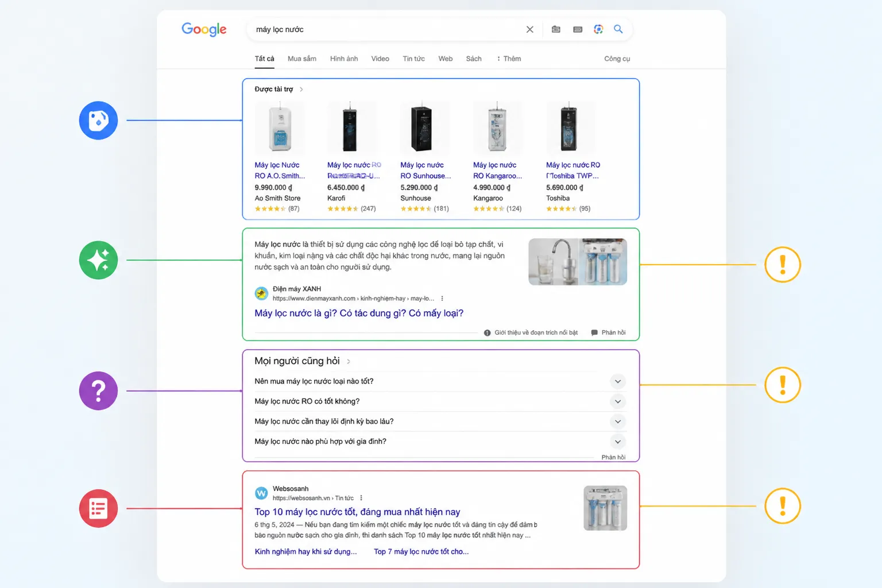Open the 'Top 7 máy lọc nước tốt cho...' sitelink
The width and height of the screenshot is (882, 588).
click(421, 552)
